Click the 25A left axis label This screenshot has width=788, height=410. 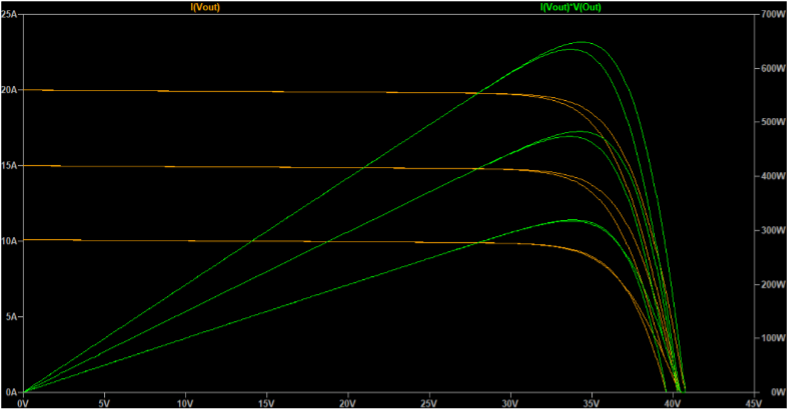pos(9,14)
